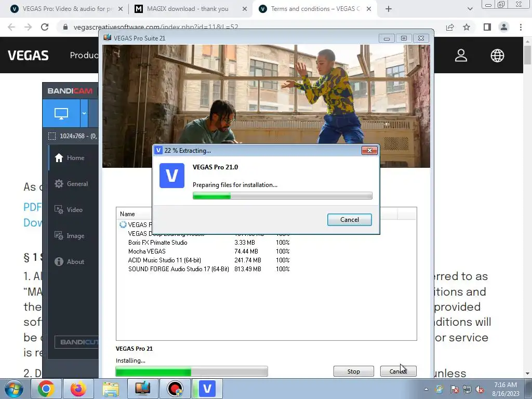The image size is (532, 399).
Task: Click the Bandicam video settings icon
Action: pos(59,210)
